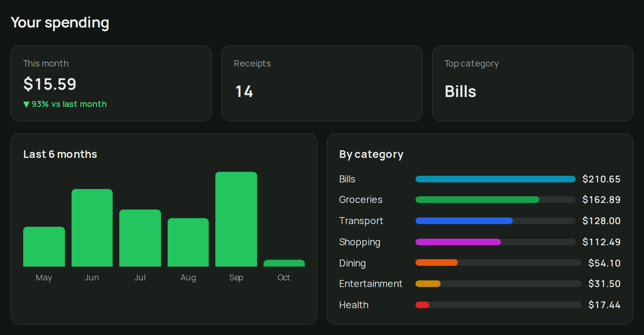644x335 pixels.
Task: Click the green down-triangle trend icon
Action: point(27,105)
